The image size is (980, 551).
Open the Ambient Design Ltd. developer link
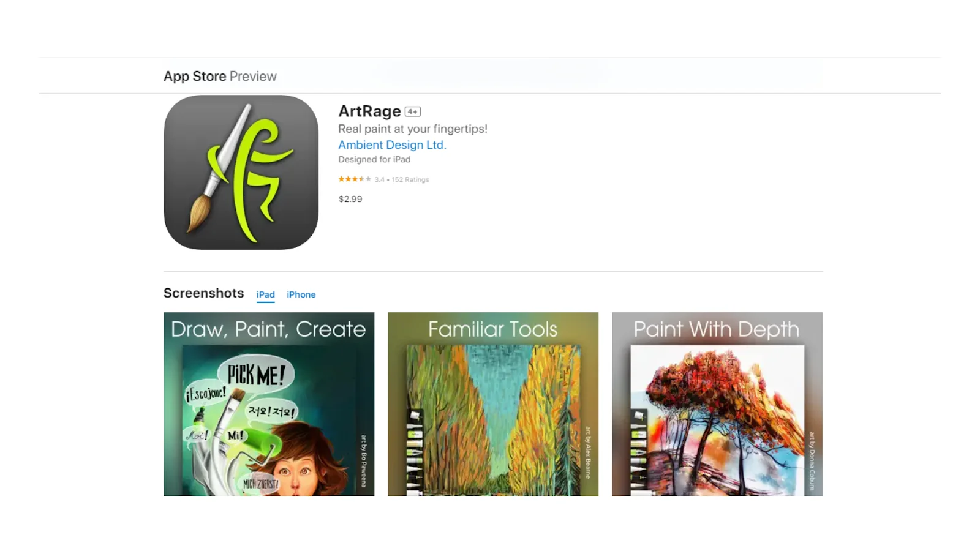393,145
